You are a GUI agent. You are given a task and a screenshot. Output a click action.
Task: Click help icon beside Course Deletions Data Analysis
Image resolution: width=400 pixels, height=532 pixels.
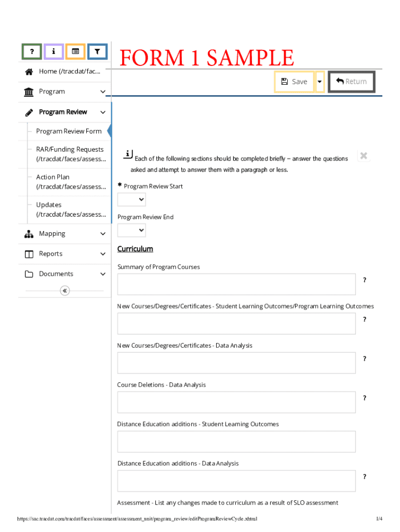click(x=365, y=398)
